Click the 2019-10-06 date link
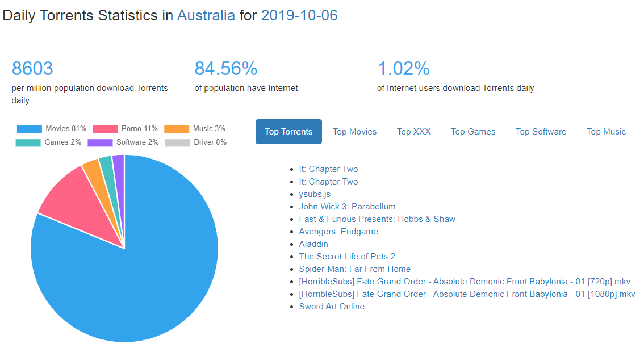 click(x=299, y=15)
